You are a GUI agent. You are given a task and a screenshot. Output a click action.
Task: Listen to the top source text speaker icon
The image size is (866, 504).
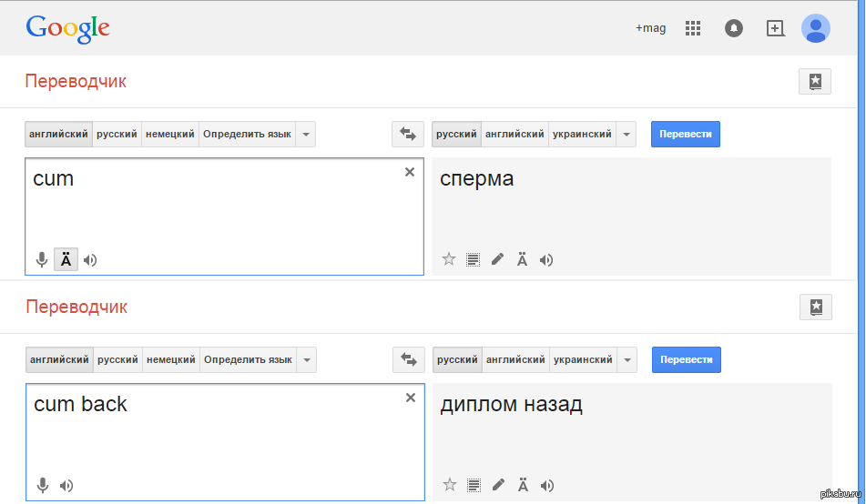coord(90,260)
